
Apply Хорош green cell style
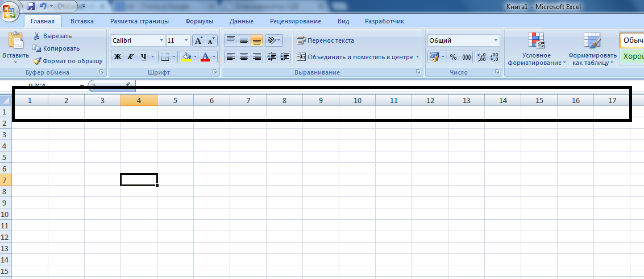(x=631, y=56)
